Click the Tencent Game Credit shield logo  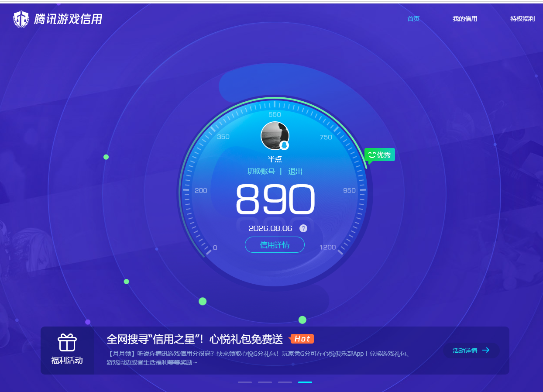pos(21,19)
